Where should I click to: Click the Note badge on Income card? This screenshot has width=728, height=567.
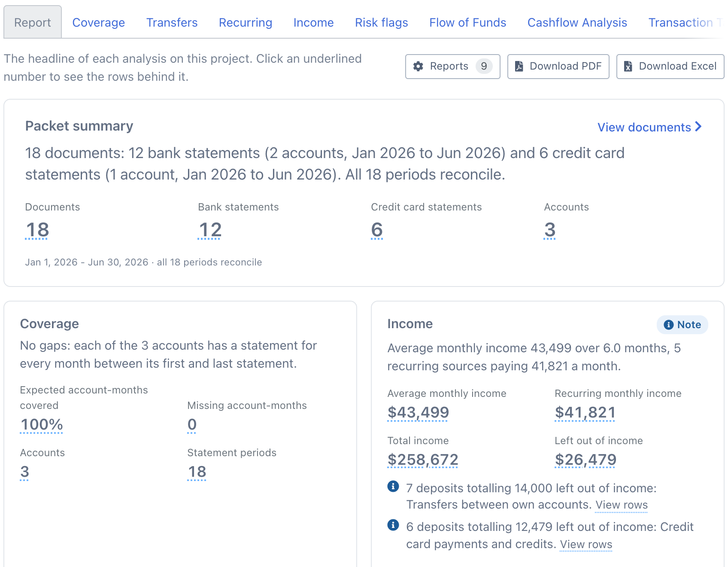[x=682, y=325]
